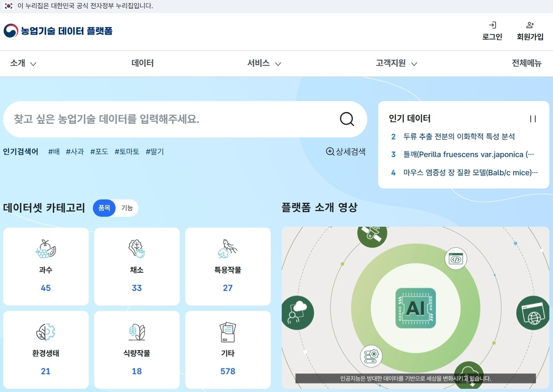Open the 환경생태 gear-leaf icon
Screen dimensions: 553x392
[46, 332]
